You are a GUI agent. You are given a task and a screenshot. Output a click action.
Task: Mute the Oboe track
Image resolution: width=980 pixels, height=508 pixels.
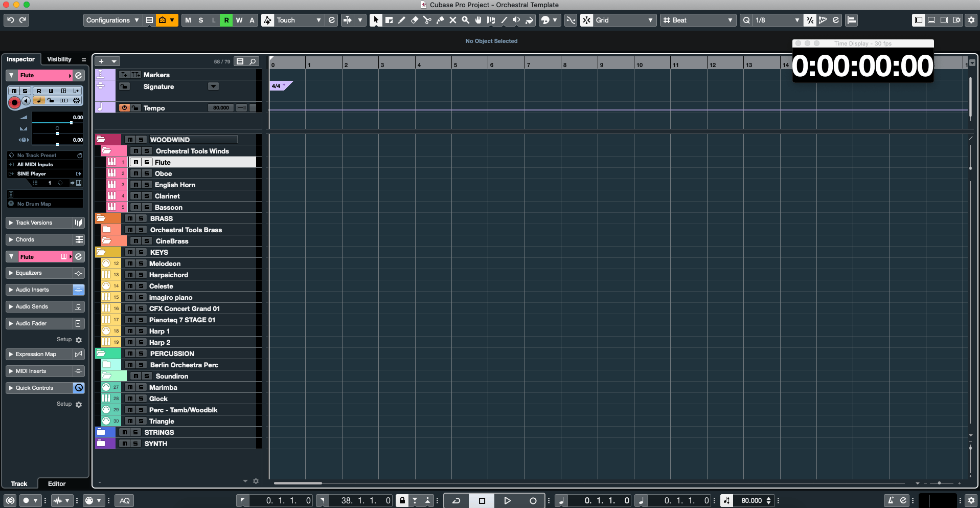[x=136, y=173]
